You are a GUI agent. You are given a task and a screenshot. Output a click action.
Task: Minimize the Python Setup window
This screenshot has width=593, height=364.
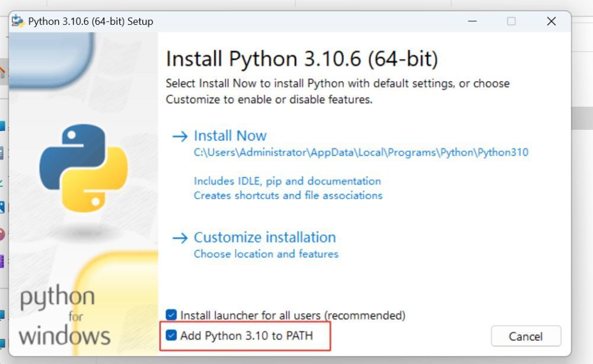(473, 21)
